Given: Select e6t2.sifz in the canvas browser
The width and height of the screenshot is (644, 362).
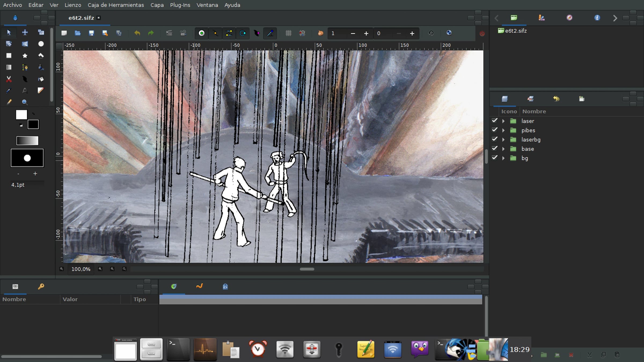Looking at the screenshot, I should click(x=515, y=31).
